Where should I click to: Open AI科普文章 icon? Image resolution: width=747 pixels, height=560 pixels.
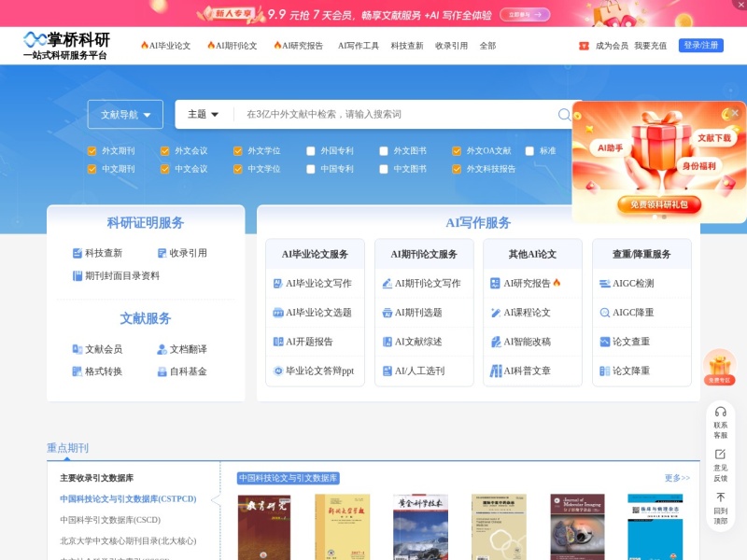click(x=496, y=371)
